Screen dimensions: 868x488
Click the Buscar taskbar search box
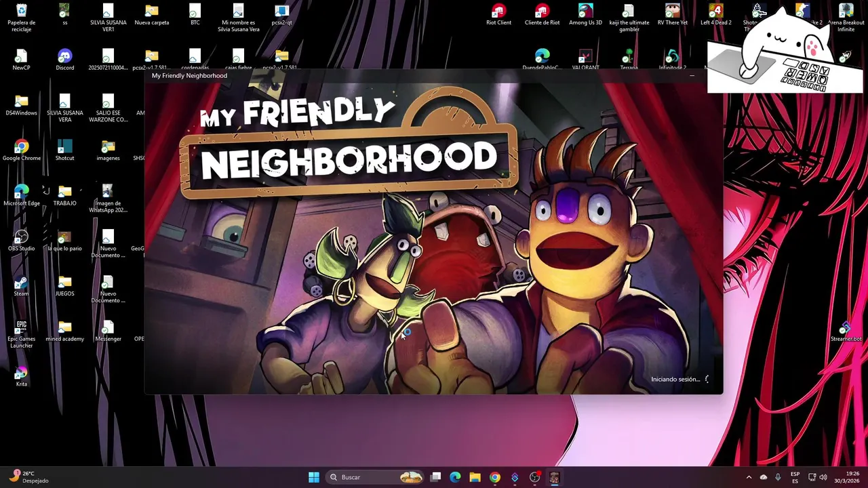click(375, 477)
